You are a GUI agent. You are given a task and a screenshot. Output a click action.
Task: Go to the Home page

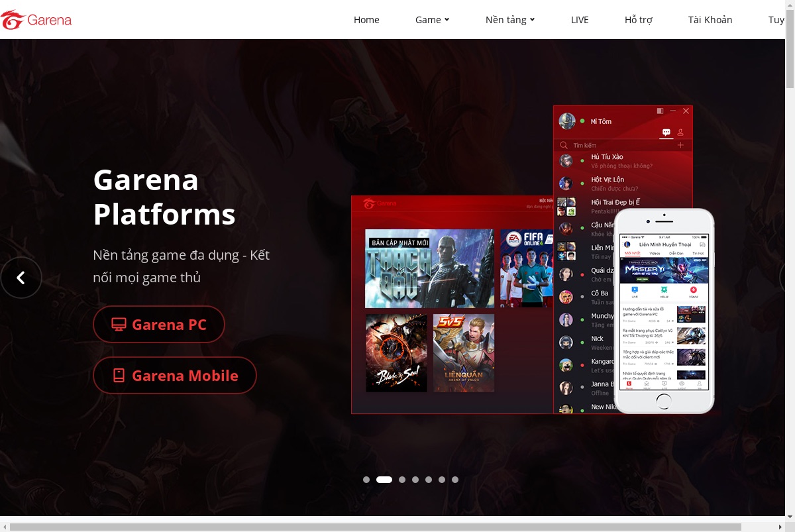pos(366,20)
